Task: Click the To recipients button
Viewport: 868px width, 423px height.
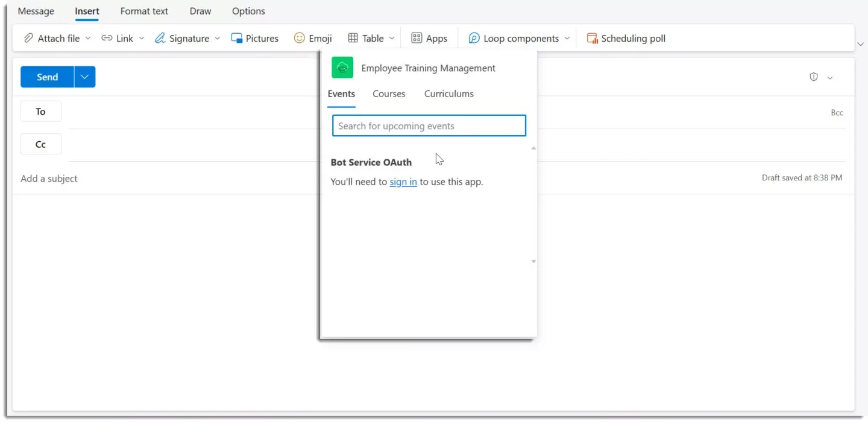Action: coord(41,112)
